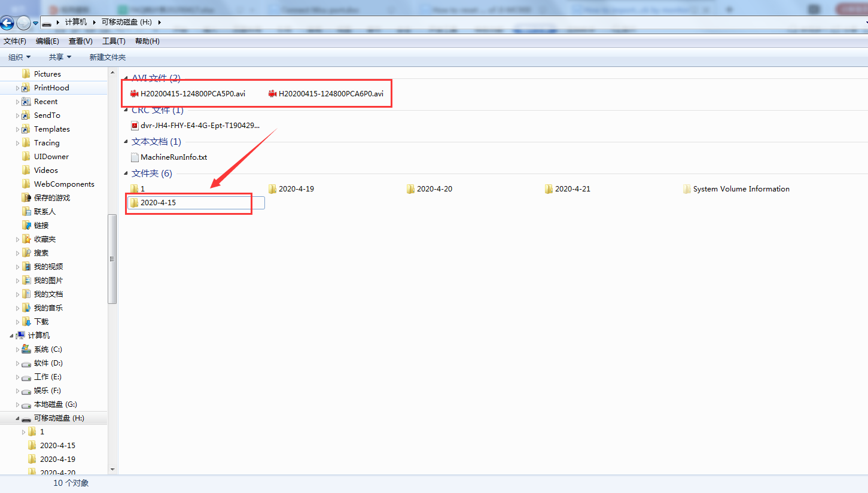The height and width of the screenshot is (493, 868).
Task: Open the 编辑(E) menu
Action: point(47,41)
